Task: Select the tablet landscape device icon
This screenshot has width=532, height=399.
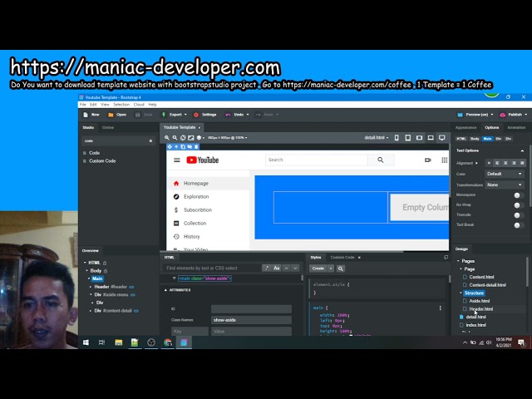Action: 419,138
